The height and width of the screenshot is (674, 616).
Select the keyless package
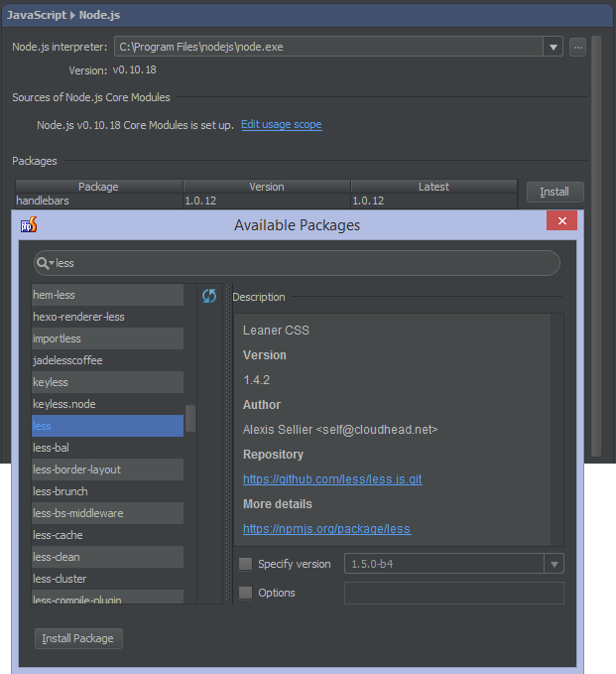[107, 382]
